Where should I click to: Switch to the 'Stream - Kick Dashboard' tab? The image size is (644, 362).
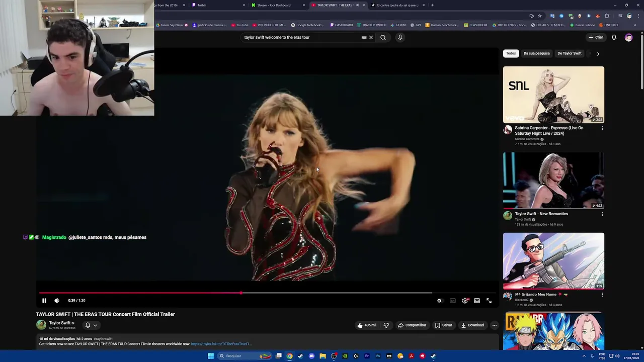click(278, 5)
